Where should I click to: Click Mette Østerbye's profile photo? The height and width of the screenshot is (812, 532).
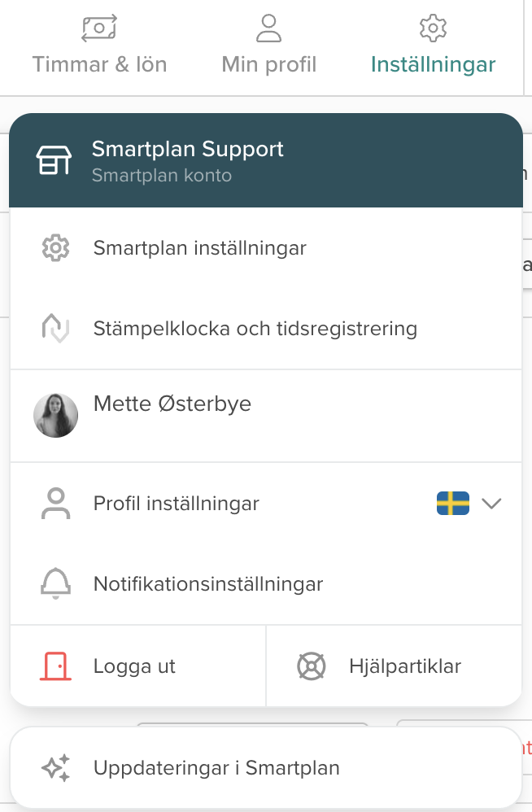pos(56,415)
